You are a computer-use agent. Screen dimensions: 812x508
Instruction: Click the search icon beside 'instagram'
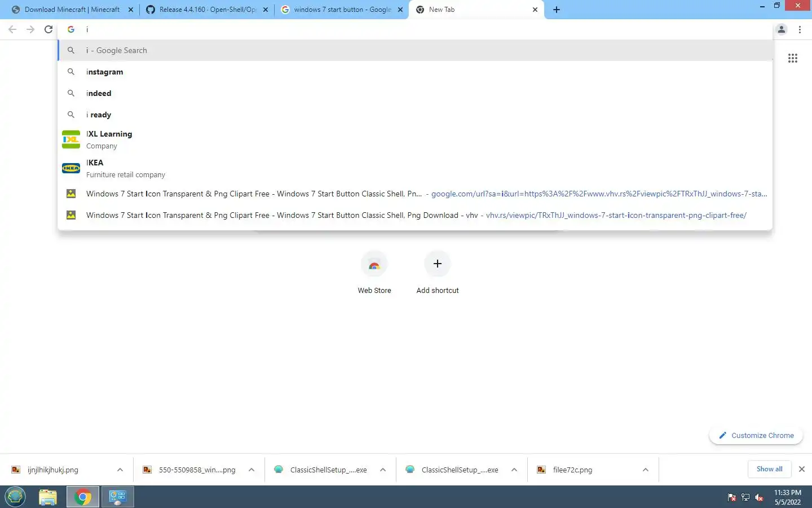pyautogui.click(x=71, y=72)
